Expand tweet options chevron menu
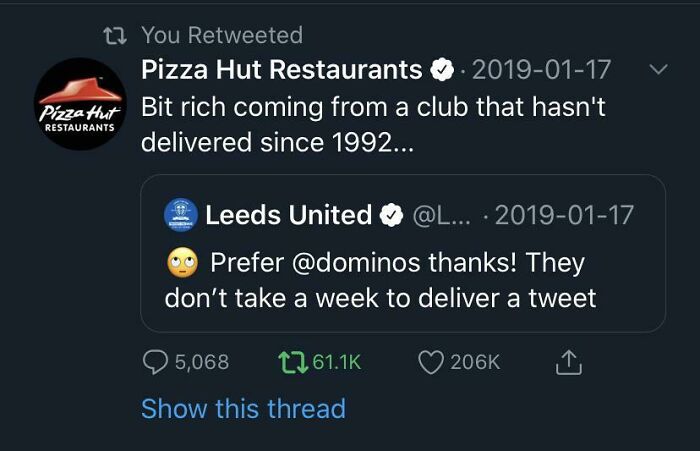This screenshot has width=700, height=451. pyautogui.click(x=657, y=70)
